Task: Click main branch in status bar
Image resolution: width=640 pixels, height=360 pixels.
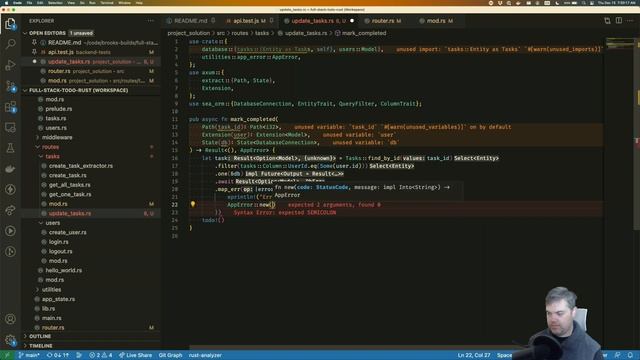Action: pos(29,355)
